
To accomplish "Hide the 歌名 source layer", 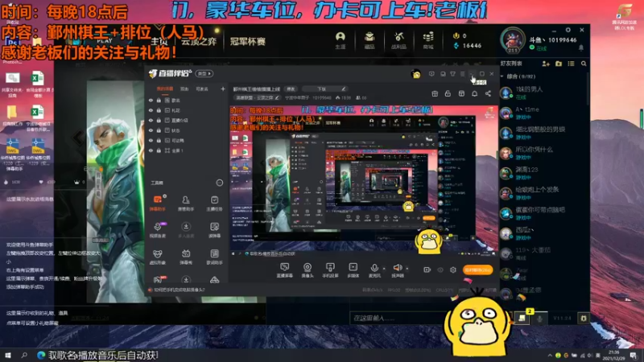I will pyautogui.click(x=151, y=100).
